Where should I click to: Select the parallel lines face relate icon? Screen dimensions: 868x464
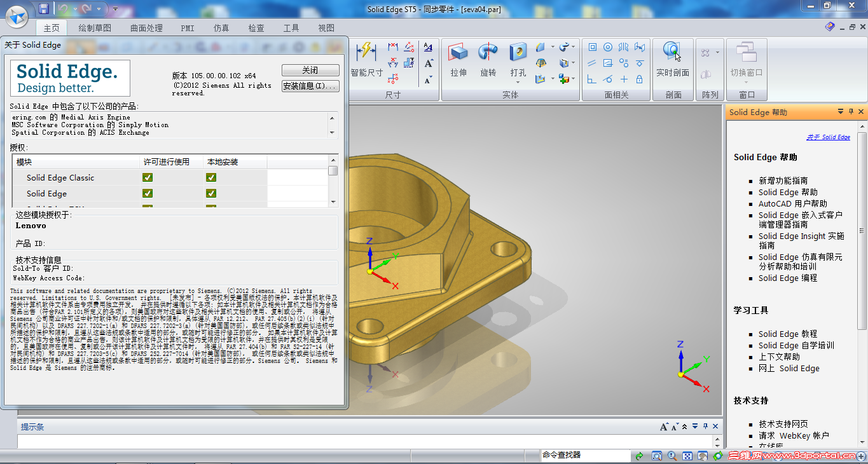click(592, 63)
